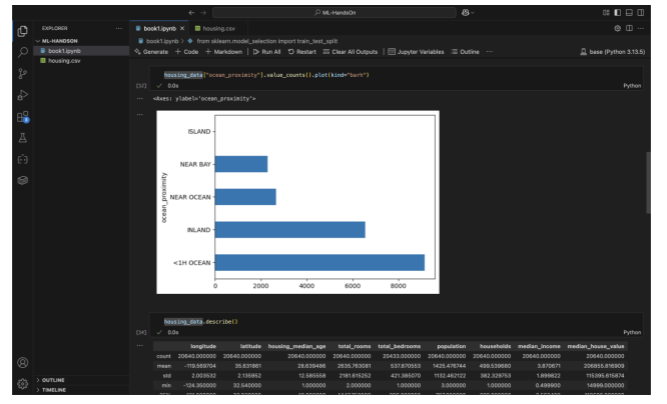Expand the OUTLINE section
The height and width of the screenshot is (404, 667).
(53, 380)
